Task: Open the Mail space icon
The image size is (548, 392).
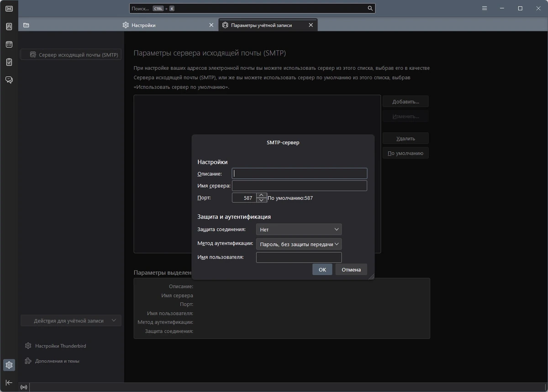Action: click(9, 9)
